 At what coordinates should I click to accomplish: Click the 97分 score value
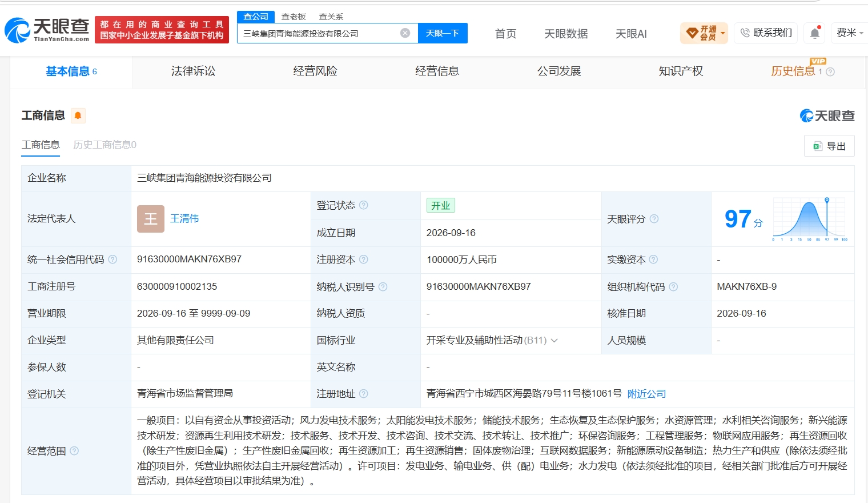(x=744, y=219)
